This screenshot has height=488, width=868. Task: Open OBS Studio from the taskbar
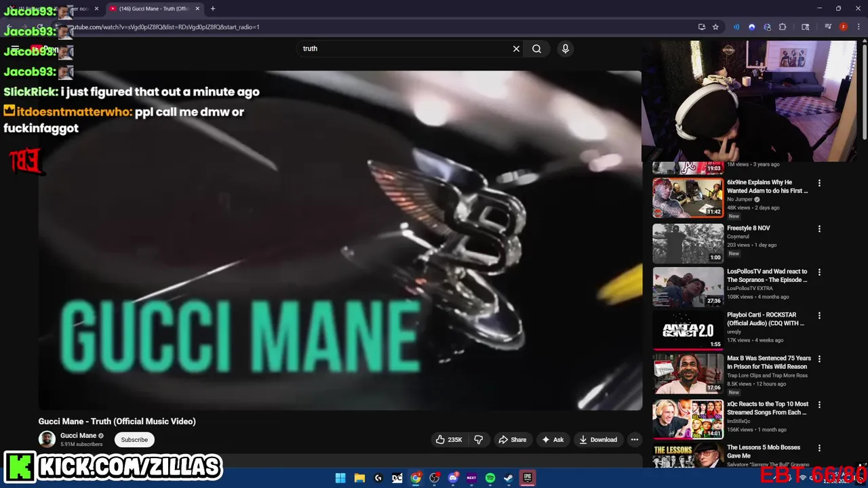pos(435,478)
